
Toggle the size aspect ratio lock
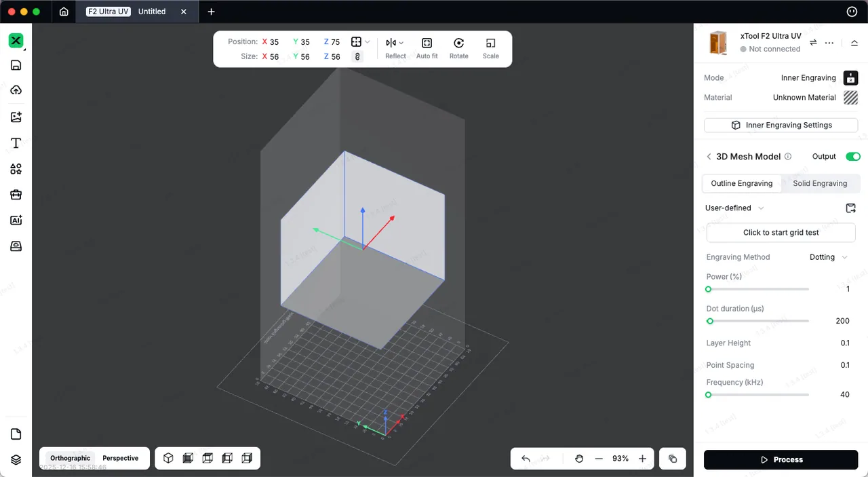pyautogui.click(x=357, y=57)
